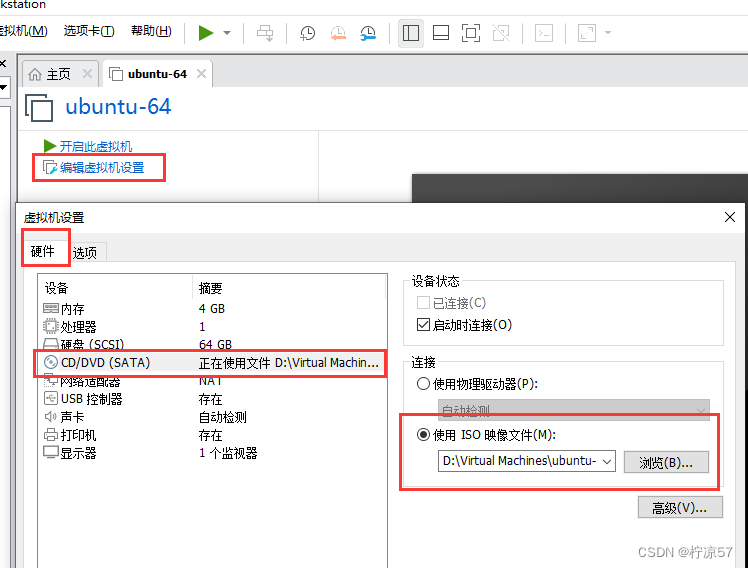Open the snapshot manager icon

click(x=368, y=33)
